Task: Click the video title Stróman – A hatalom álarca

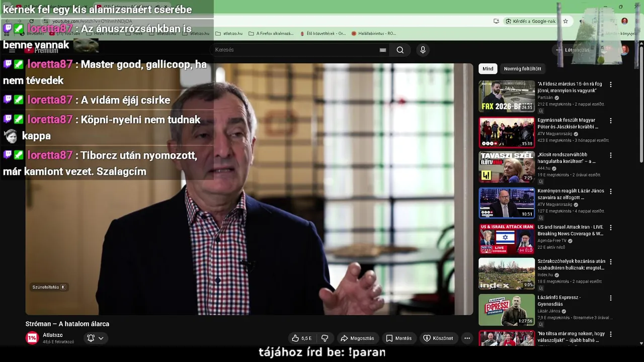Action: tap(67, 324)
